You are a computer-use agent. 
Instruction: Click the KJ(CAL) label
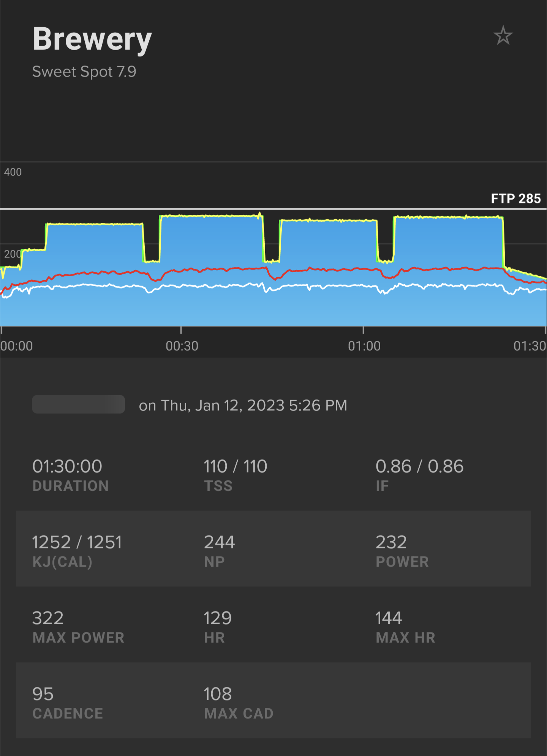click(x=62, y=562)
